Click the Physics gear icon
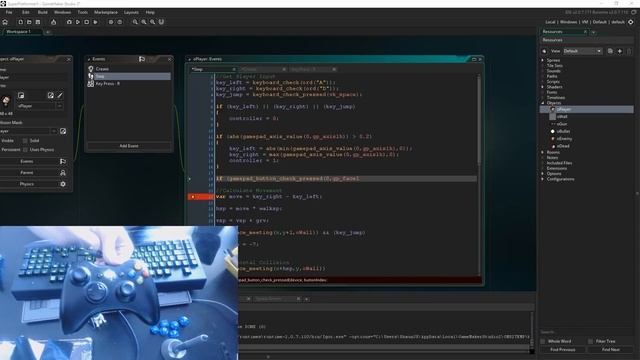The width and height of the screenshot is (640, 360). (63, 184)
